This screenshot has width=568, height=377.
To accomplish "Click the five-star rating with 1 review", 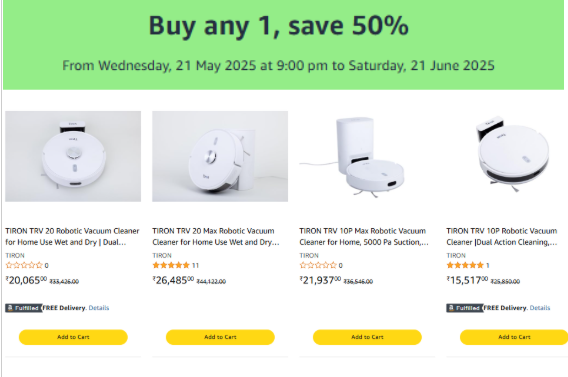I will pyautogui.click(x=465, y=265).
